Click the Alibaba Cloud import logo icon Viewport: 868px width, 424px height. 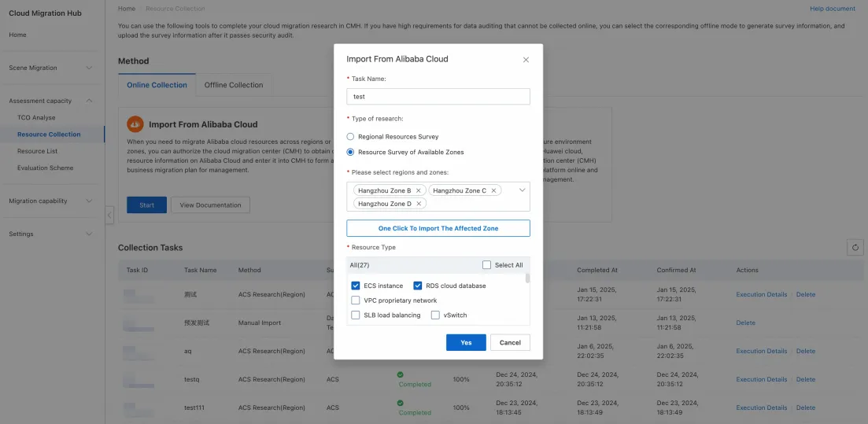(135, 124)
